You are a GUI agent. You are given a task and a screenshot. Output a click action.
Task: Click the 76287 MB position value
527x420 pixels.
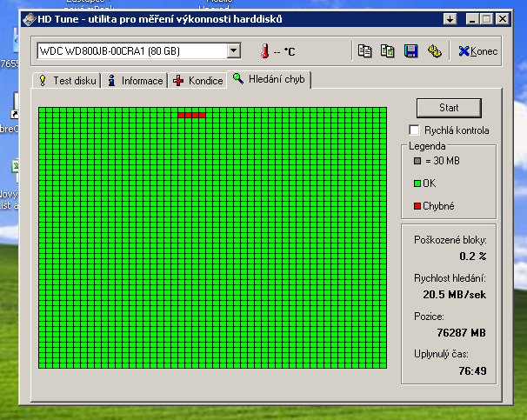point(461,333)
